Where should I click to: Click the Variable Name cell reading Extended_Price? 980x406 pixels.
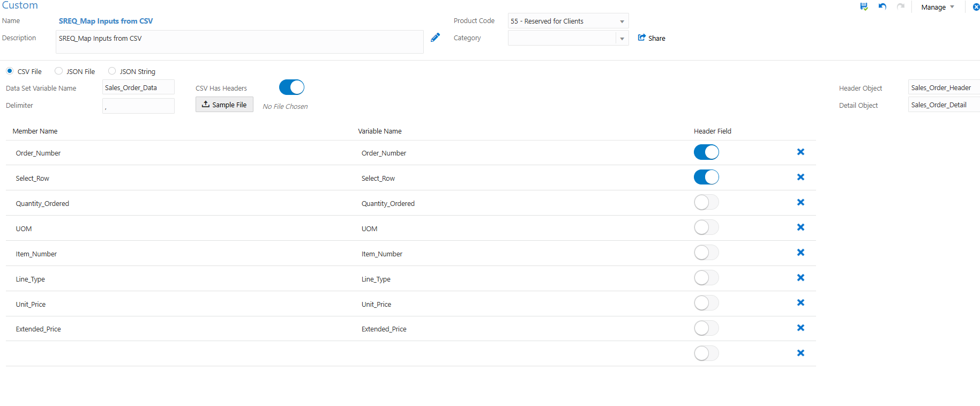(x=384, y=329)
